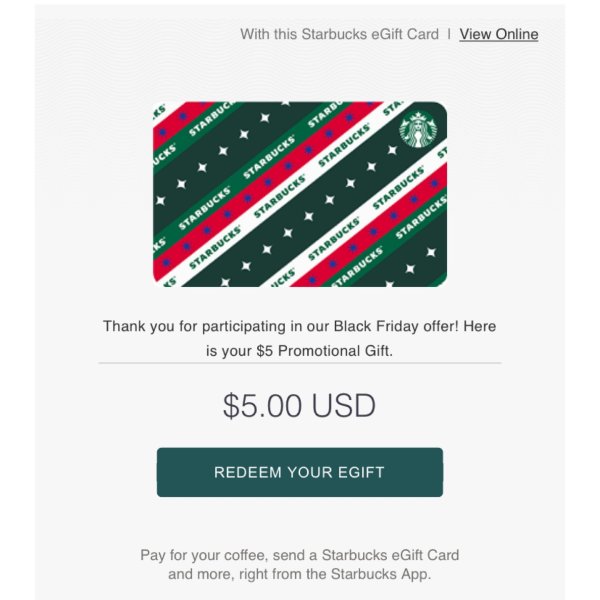The image size is (600, 600).
Task: Open the View Online link
Action: 499,34
